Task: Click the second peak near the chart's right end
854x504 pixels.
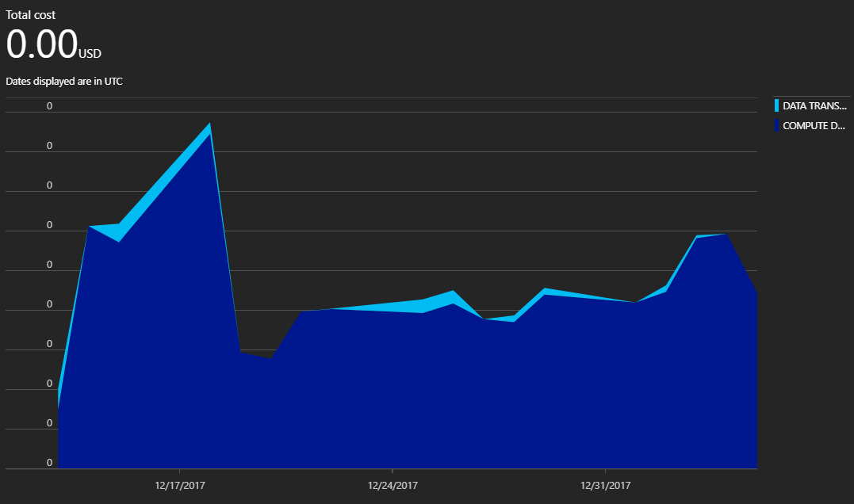Action: coord(726,234)
